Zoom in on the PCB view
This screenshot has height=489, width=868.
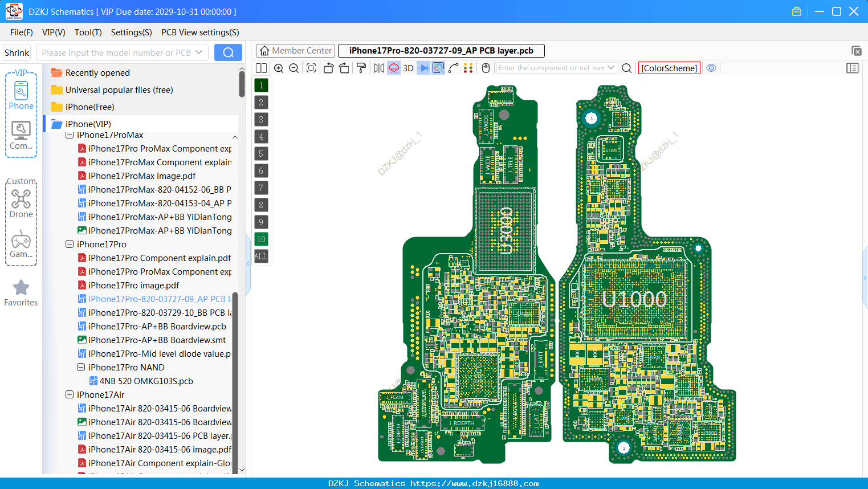click(x=279, y=68)
